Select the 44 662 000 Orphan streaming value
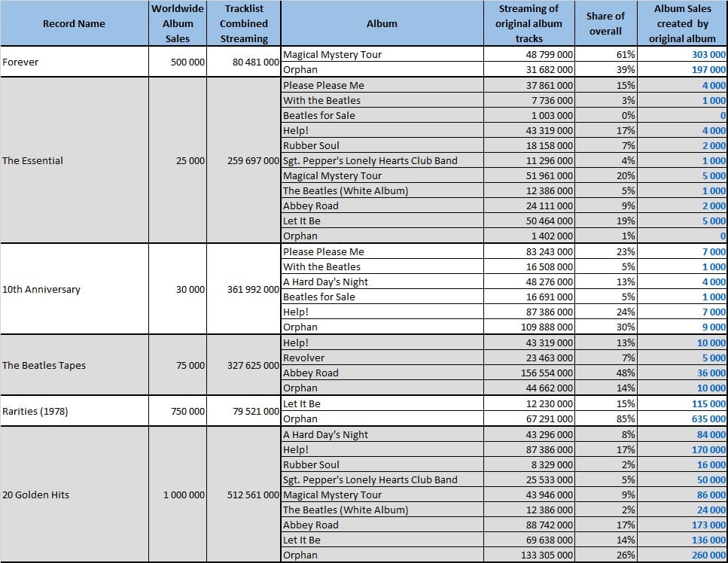This screenshot has width=728, height=563. coord(528,388)
